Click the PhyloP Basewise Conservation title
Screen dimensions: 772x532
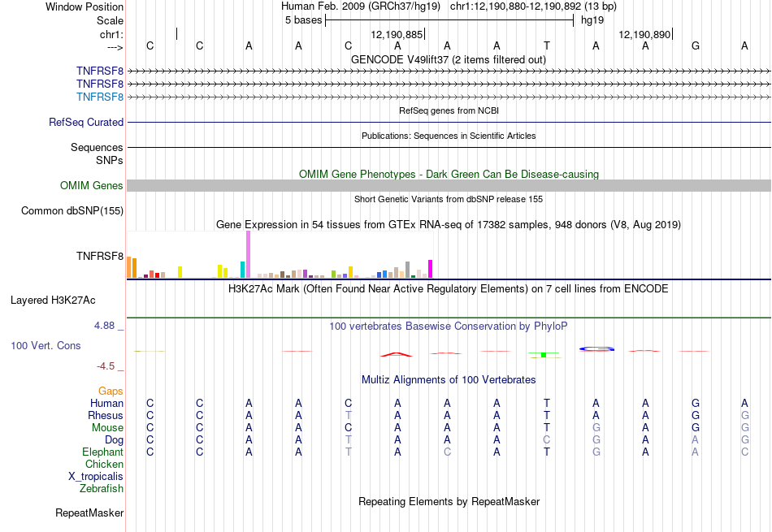coord(449,326)
